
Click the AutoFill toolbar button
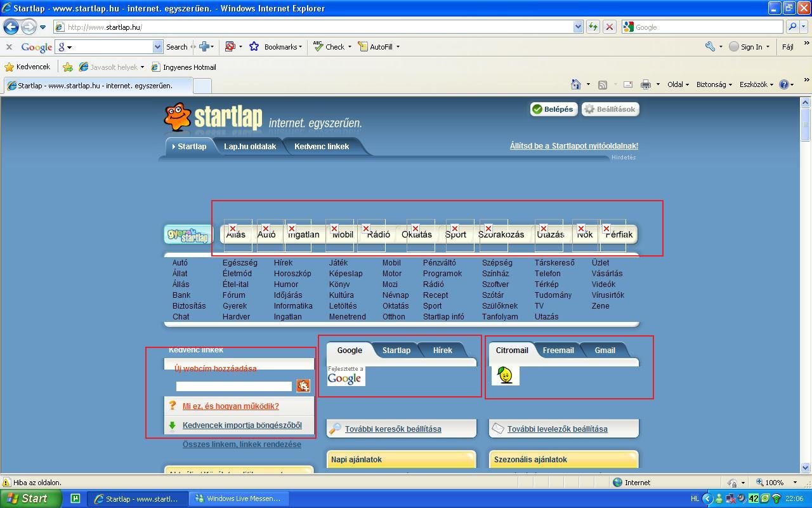(379, 47)
